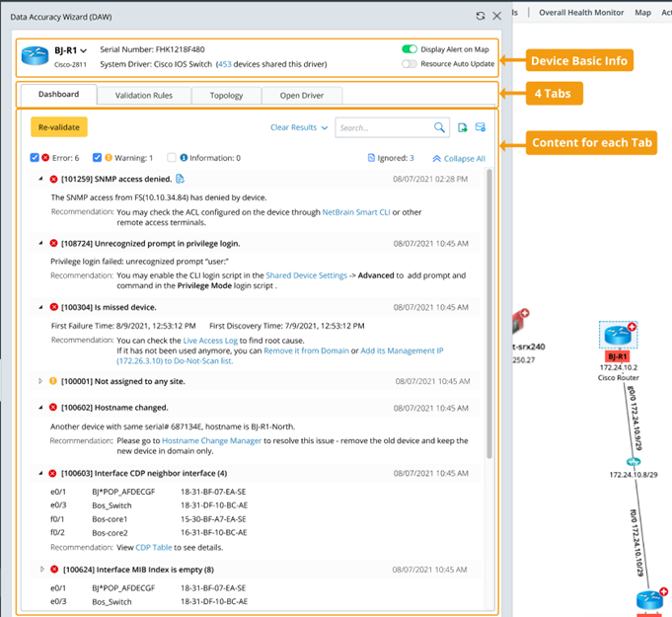Check the Information: 0 filter checkbox
Viewport: 672px width, 617px height.
coord(172,157)
